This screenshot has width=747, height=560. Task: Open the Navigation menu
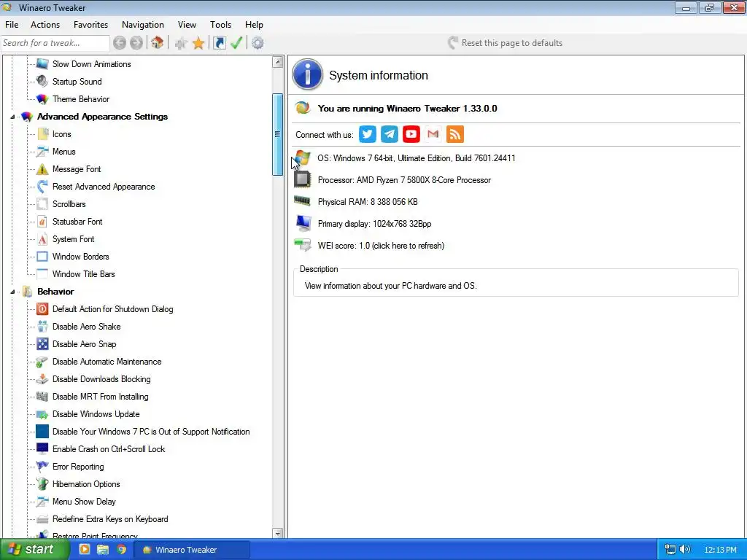142,25
